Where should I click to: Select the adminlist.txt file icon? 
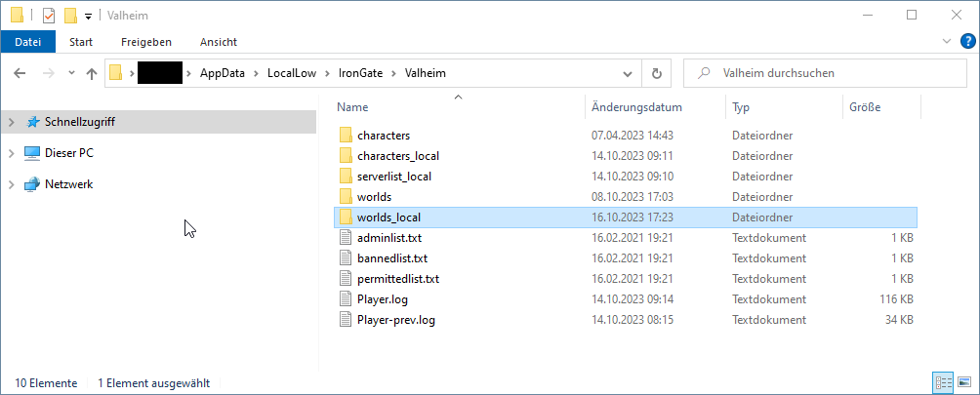tap(346, 238)
